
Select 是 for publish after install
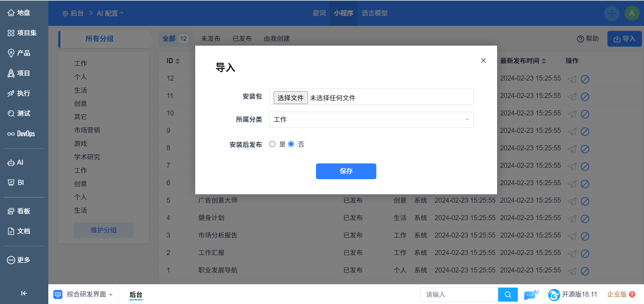coord(272,144)
